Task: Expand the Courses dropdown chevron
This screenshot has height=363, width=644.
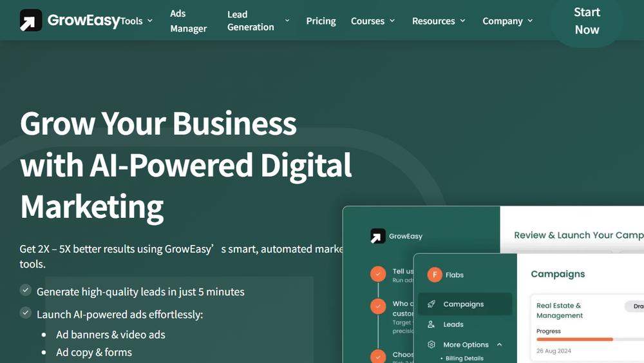Action: coord(392,21)
